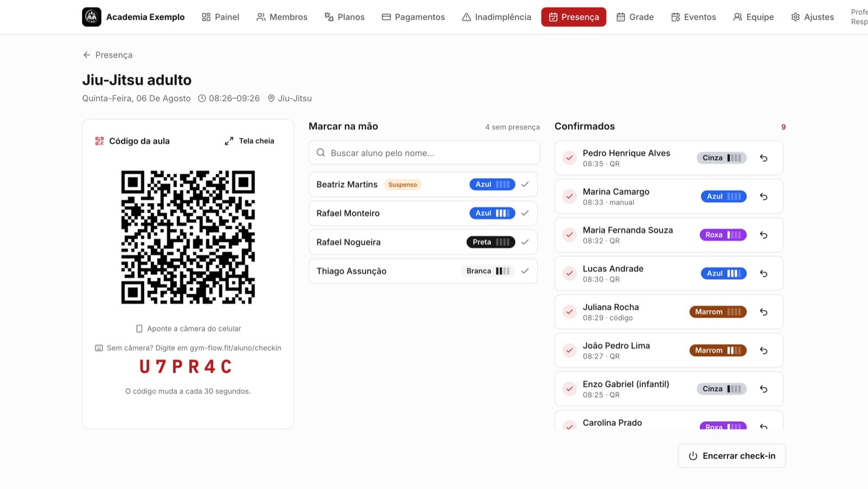Click the keyboard icon near Sem câmera
Screen dimensions: 868x489
click(99, 348)
